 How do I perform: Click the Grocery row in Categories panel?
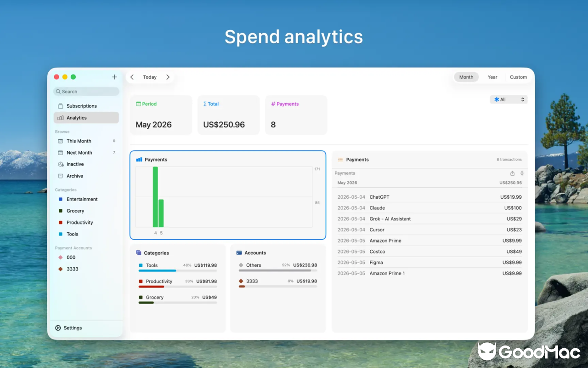tap(178, 299)
